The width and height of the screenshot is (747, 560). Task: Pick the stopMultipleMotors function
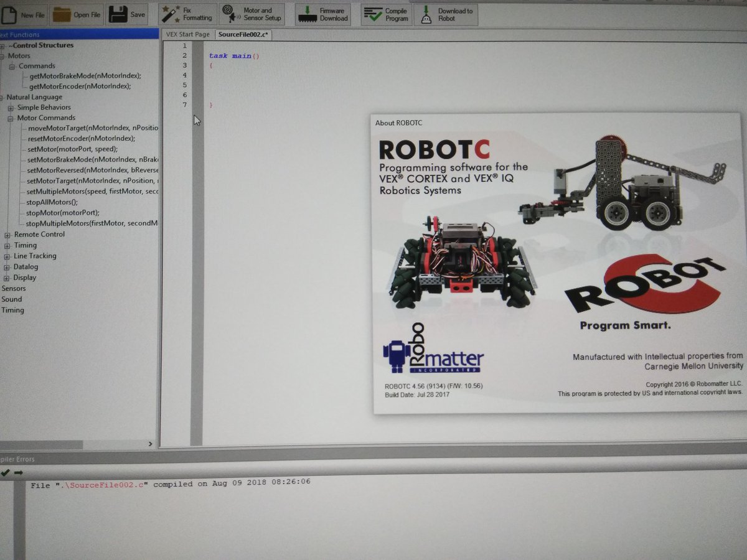[x=92, y=223]
